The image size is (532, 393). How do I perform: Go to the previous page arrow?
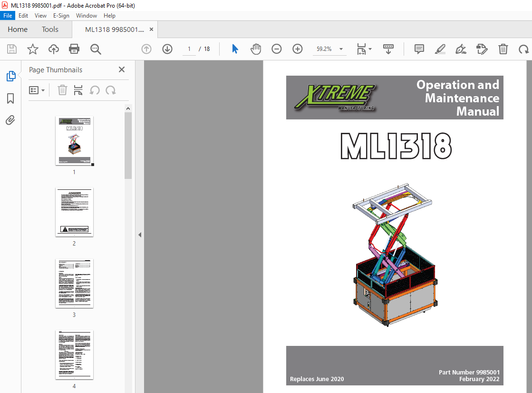tap(146, 49)
